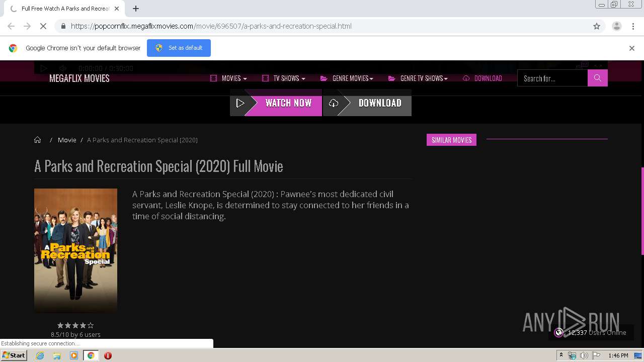Click the video player volume icon
644x362 pixels.
pos(63,68)
